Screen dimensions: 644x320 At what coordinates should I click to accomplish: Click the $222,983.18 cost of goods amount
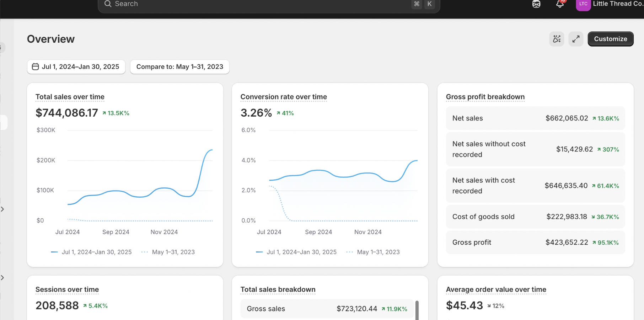click(567, 217)
